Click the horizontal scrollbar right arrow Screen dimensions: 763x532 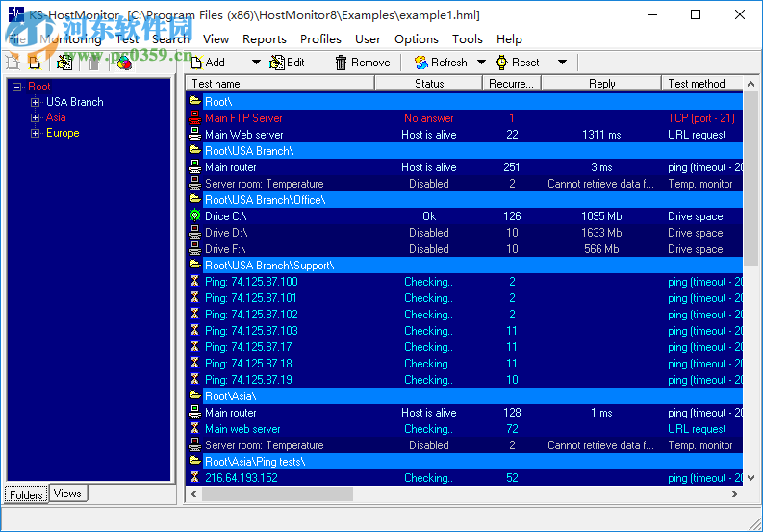[736, 494]
